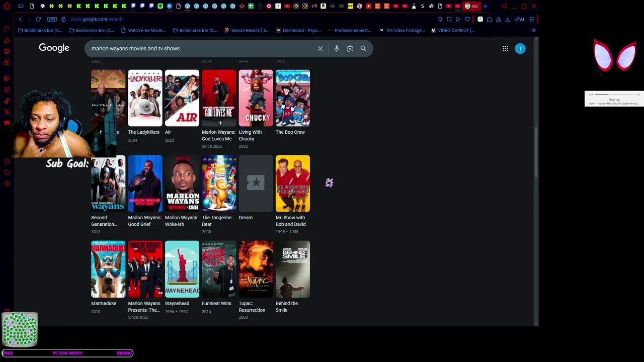Open TikTok in Opera sidebar

[x=7, y=101]
